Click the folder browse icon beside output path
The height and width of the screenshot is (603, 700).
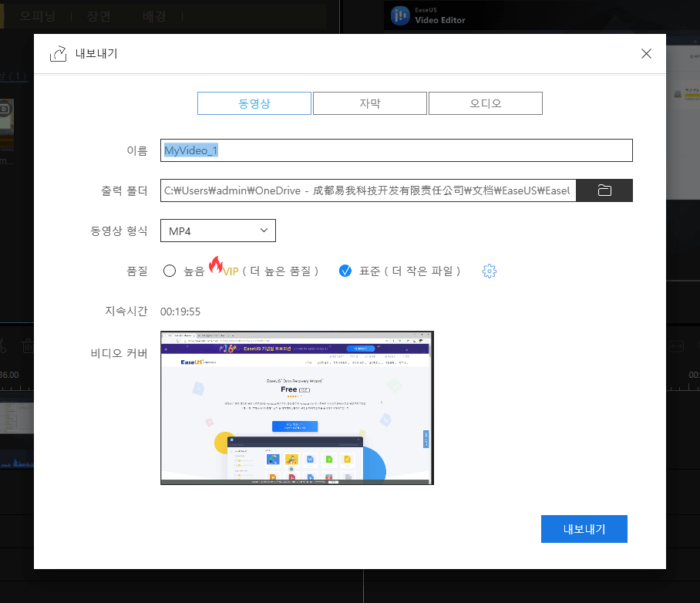(x=604, y=190)
